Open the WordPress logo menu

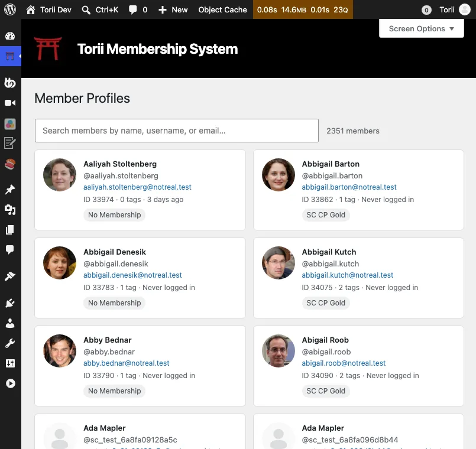[10, 9]
